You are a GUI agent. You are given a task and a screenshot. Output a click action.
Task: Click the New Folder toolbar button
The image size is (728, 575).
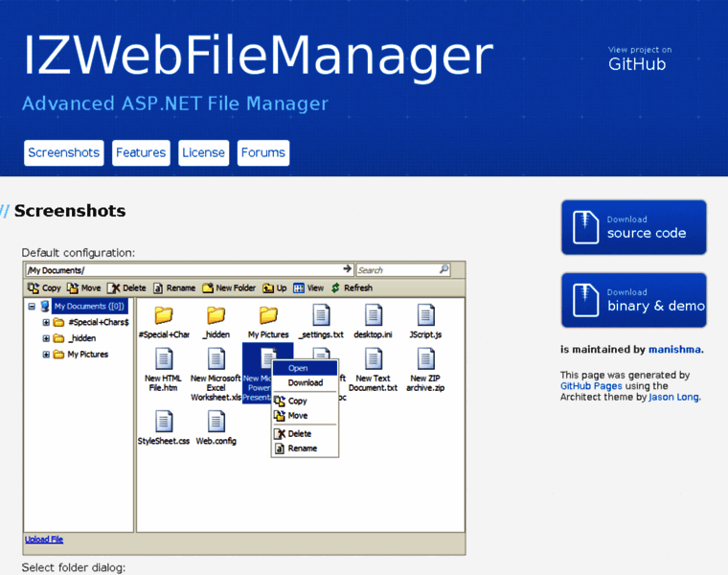click(229, 287)
